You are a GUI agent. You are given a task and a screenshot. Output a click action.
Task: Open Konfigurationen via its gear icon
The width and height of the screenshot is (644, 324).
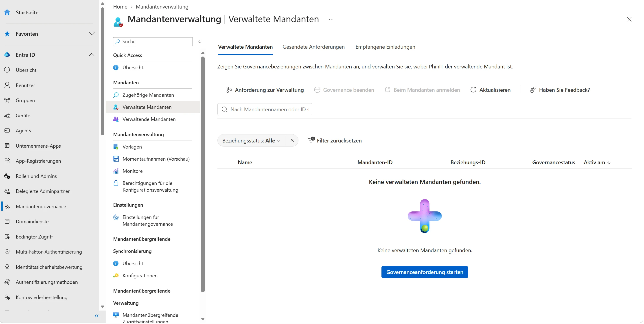click(x=116, y=276)
